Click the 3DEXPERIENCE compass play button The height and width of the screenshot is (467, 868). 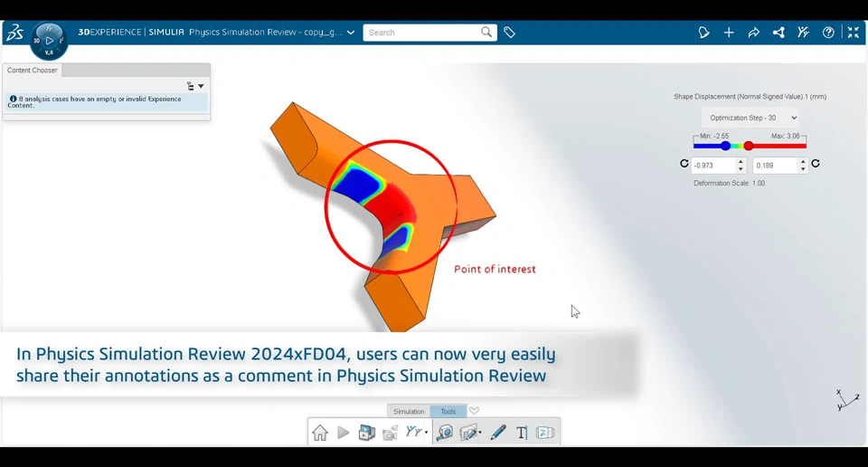49,41
